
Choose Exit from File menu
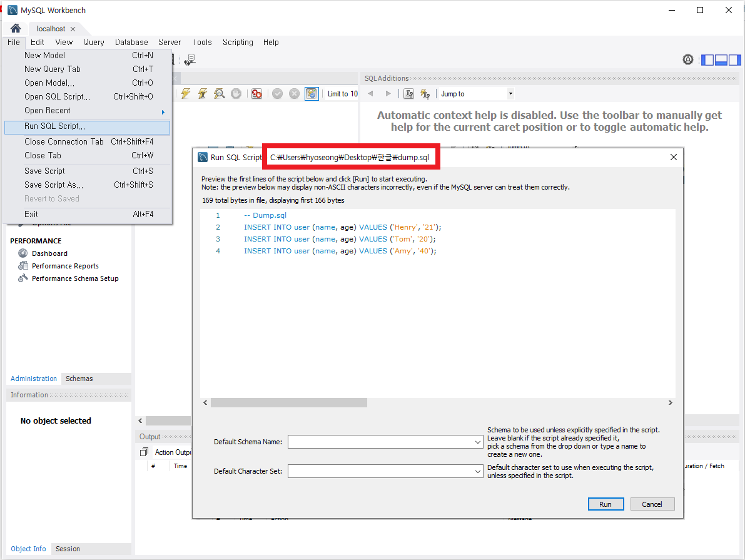pos(88,215)
